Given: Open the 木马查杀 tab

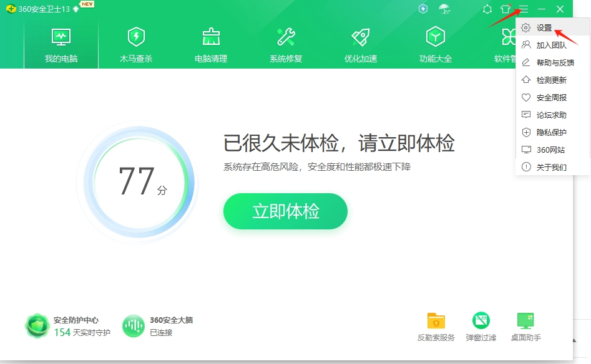Looking at the screenshot, I should (x=136, y=45).
